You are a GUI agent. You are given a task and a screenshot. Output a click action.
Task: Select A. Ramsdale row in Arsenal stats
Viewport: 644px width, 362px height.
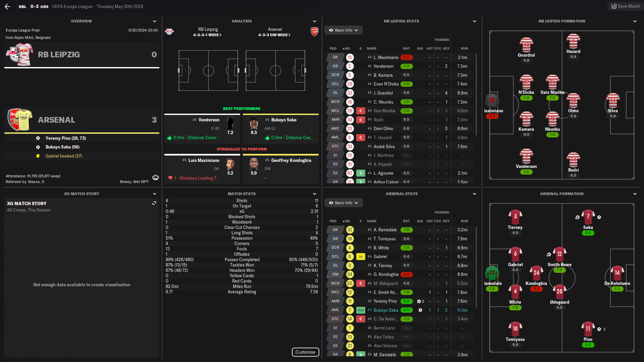tap(400, 230)
